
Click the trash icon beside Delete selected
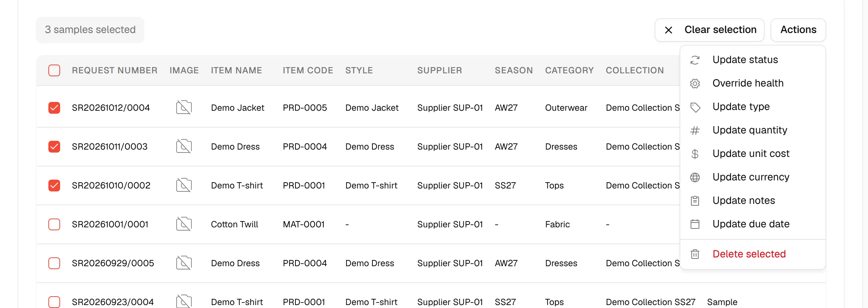click(695, 254)
